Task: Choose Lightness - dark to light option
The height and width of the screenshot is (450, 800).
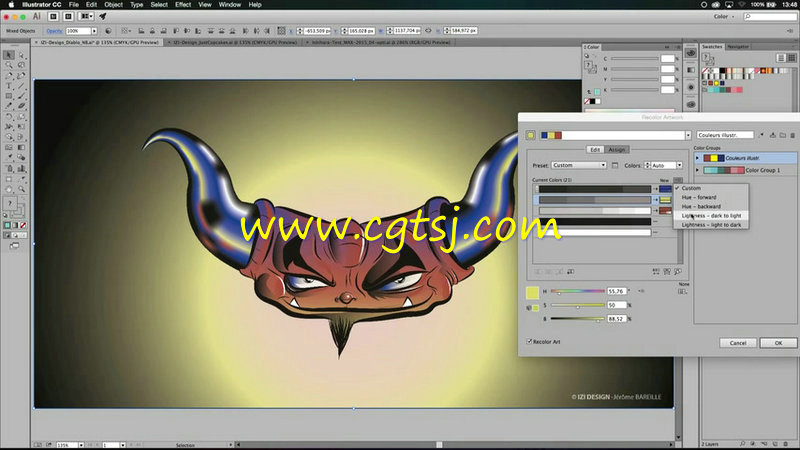Action: pos(711,216)
